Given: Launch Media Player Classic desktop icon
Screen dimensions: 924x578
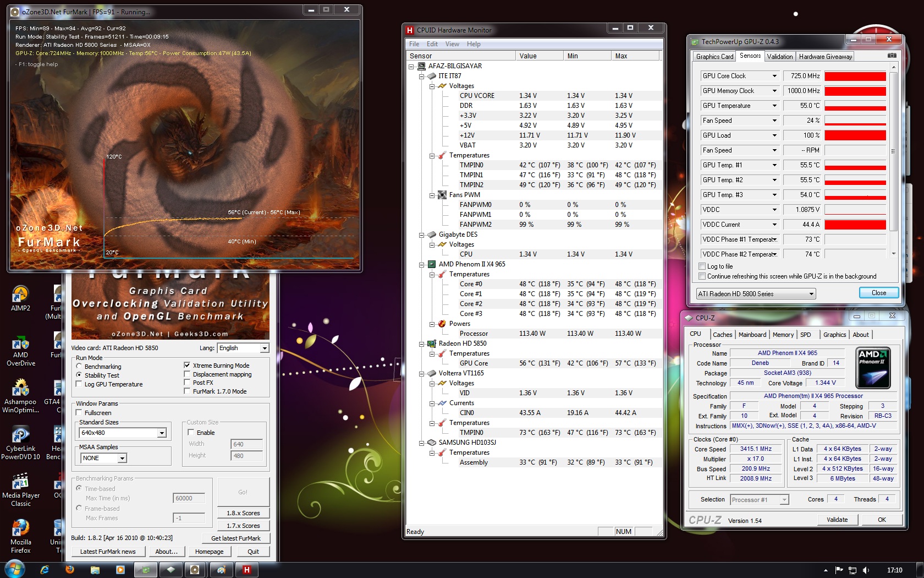Looking at the screenshot, I should (x=20, y=490).
